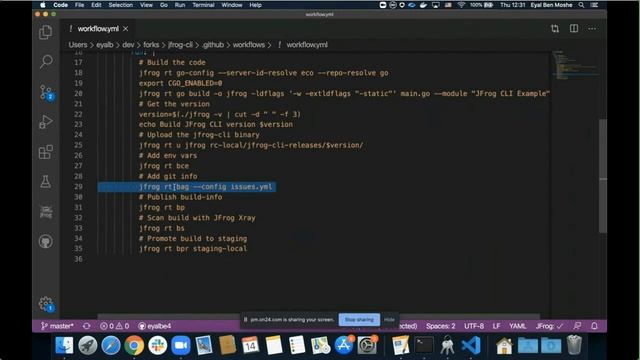This screenshot has width=640, height=360.
Task: Click line 33 "jfrog rt bs"
Action: [162, 228]
